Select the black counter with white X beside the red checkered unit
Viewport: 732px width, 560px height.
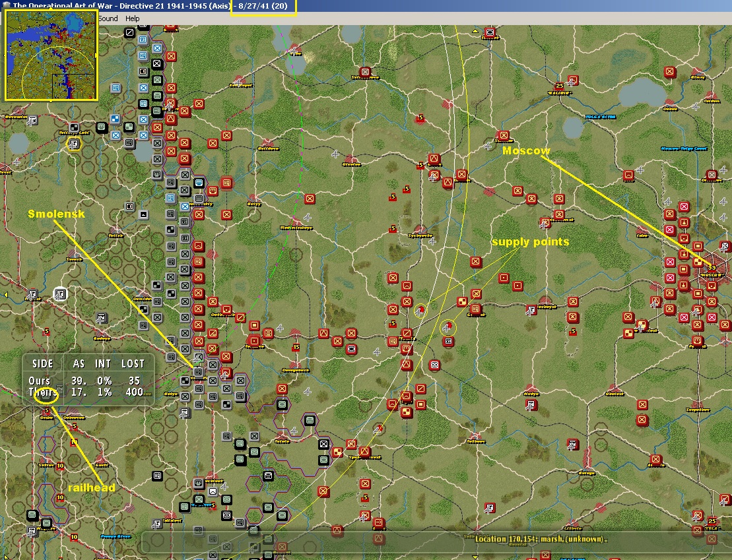[x=323, y=444]
